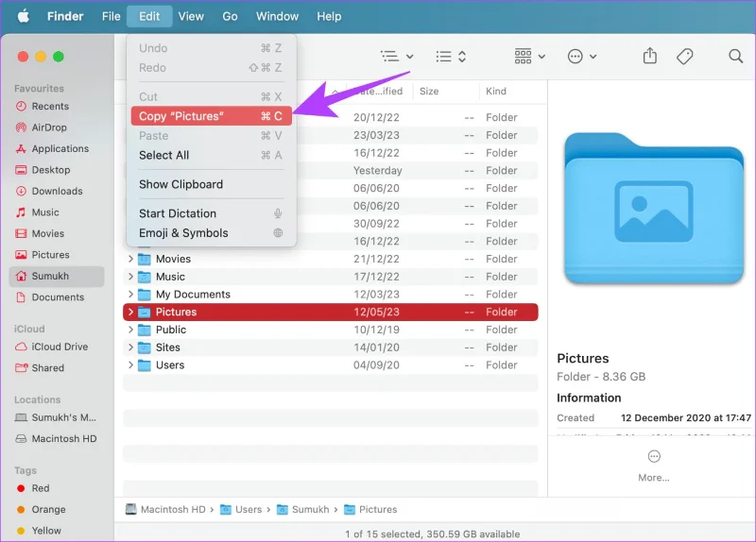Open the Help menu
Viewport: 756px width, 542px height.
(x=329, y=16)
